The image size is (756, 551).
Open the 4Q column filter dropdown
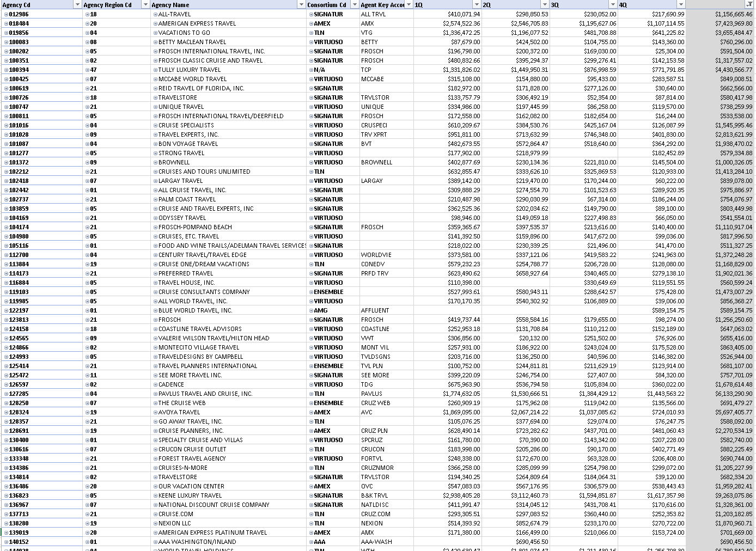click(681, 5)
